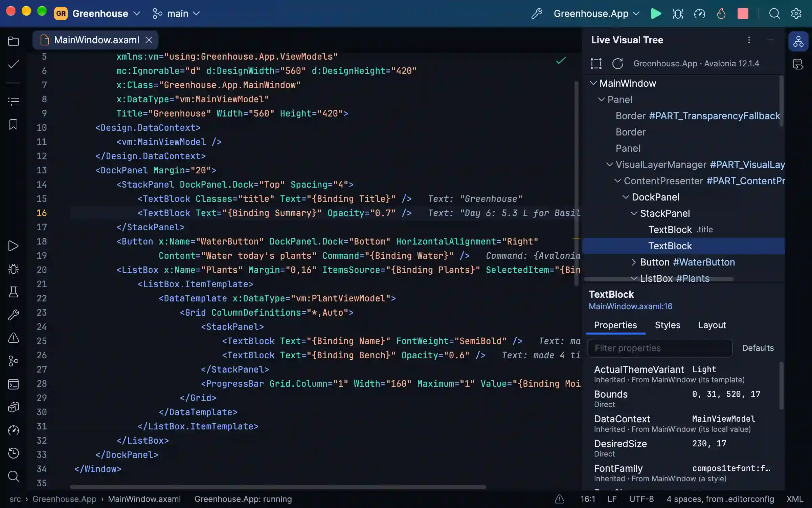
Task: Select the MainWindow.axaml editor tab
Action: click(96, 40)
